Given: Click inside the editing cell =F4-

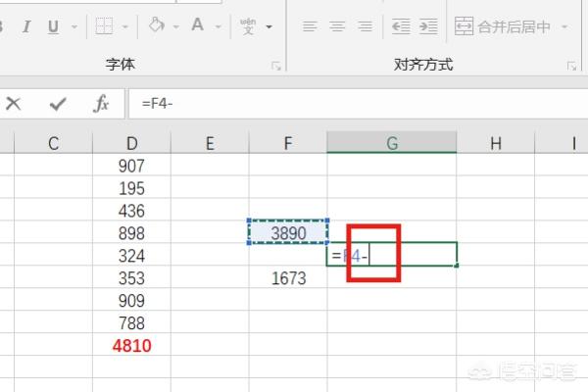Looking at the screenshot, I should 392,255.
